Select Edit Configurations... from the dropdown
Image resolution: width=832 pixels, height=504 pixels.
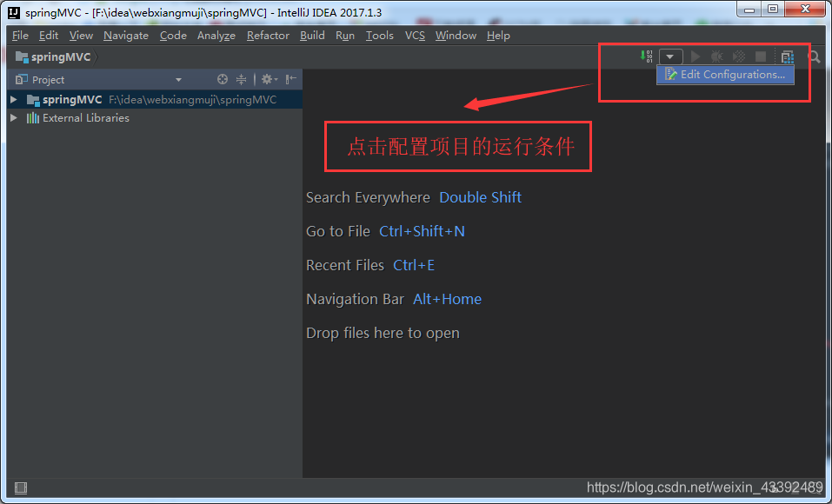click(725, 75)
